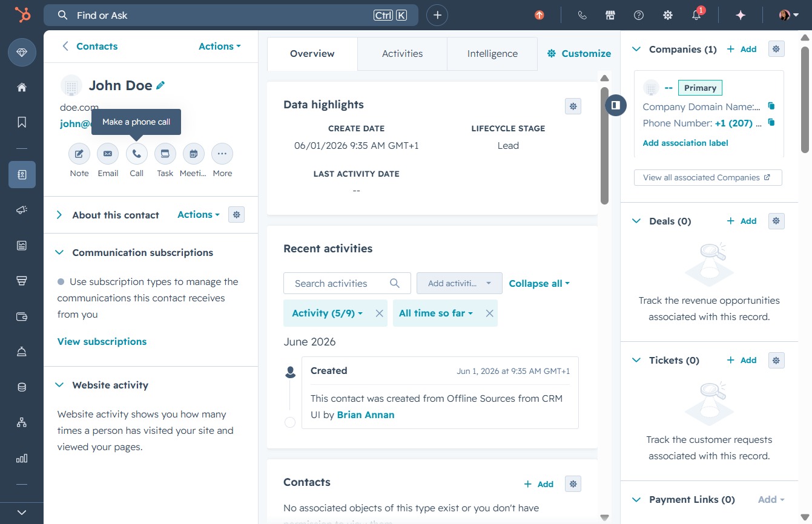Open the Activity (5/9) filter dropdown

[x=328, y=313]
